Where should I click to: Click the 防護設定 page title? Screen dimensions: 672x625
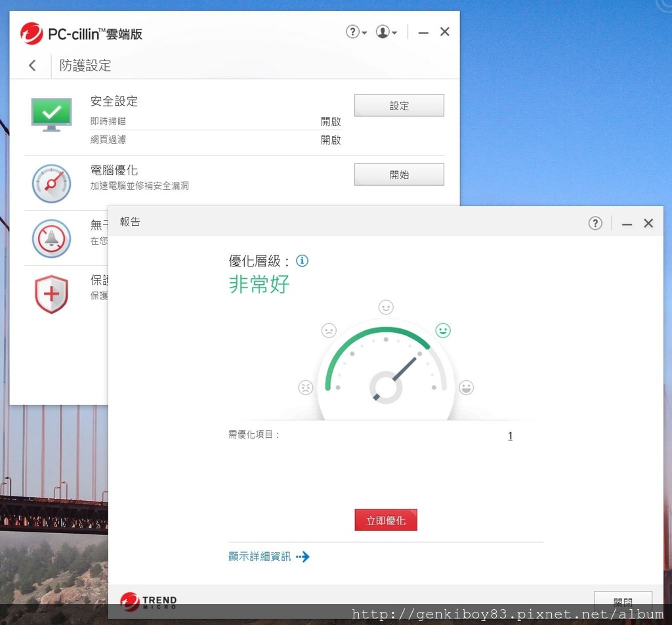[85, 65]
